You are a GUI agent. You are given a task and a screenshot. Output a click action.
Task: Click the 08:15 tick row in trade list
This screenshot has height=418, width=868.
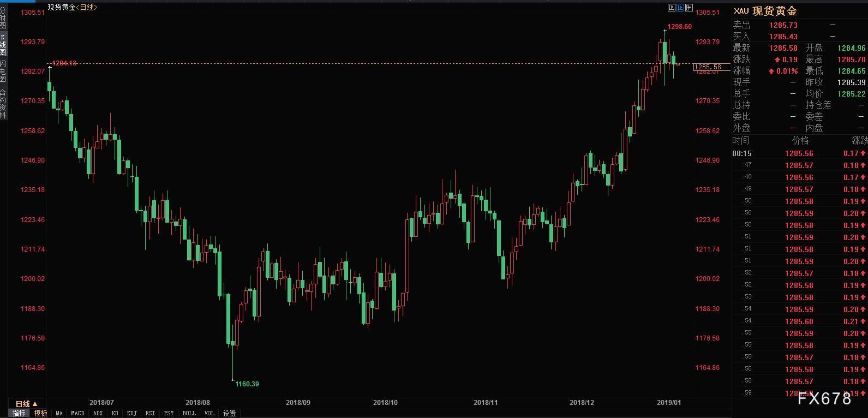point(800,154)
